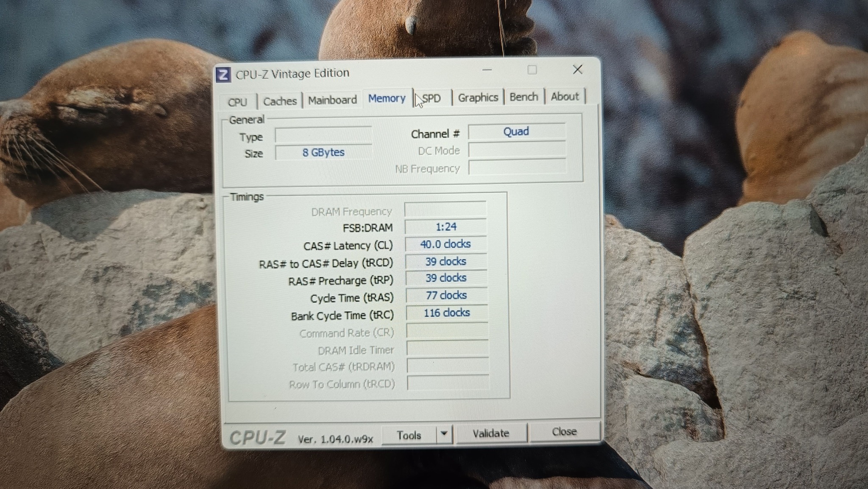Close the window with the X icon

577,70
